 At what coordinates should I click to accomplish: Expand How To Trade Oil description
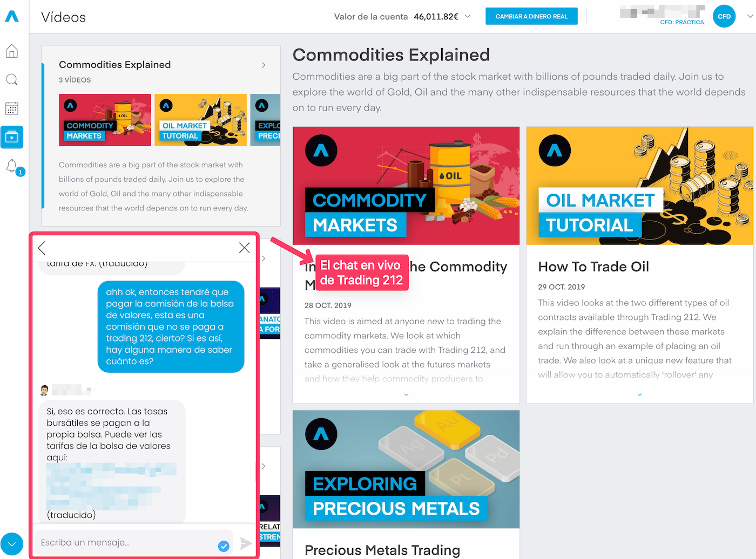tap(639, 394)
